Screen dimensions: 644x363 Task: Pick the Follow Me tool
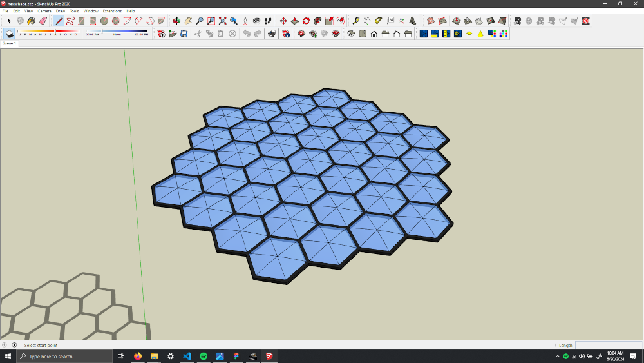point(317,21)
